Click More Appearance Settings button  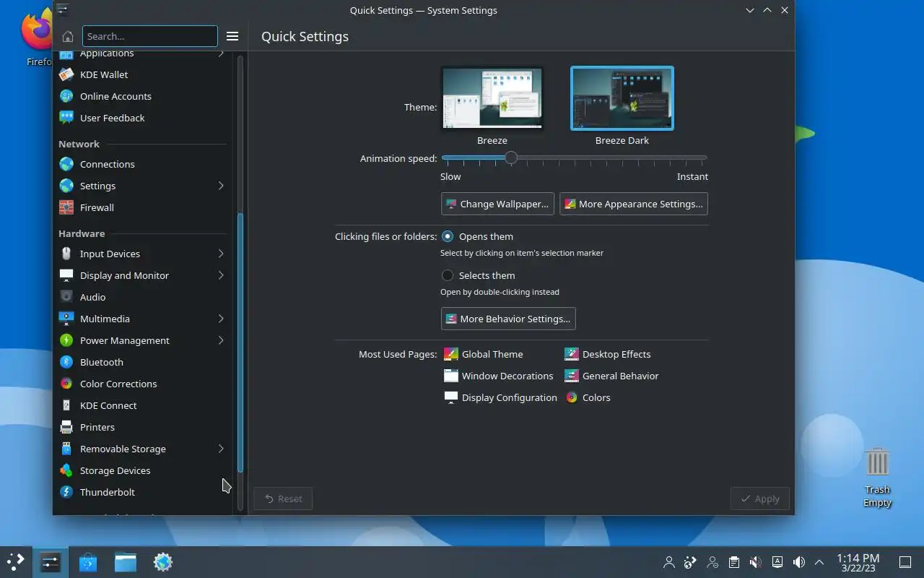(x=634, y=204)
